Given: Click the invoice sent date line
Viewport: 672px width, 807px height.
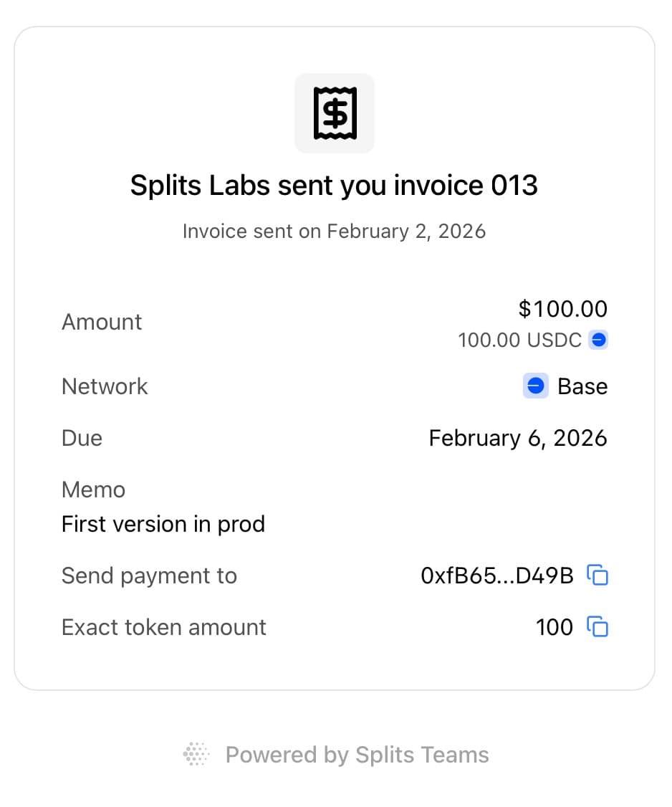Looking at the screenshot, I should coord(334,231).
